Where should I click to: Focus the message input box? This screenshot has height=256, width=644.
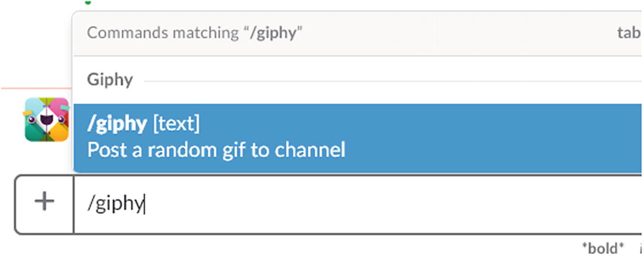pyautogui.click(x=354, y=204)
